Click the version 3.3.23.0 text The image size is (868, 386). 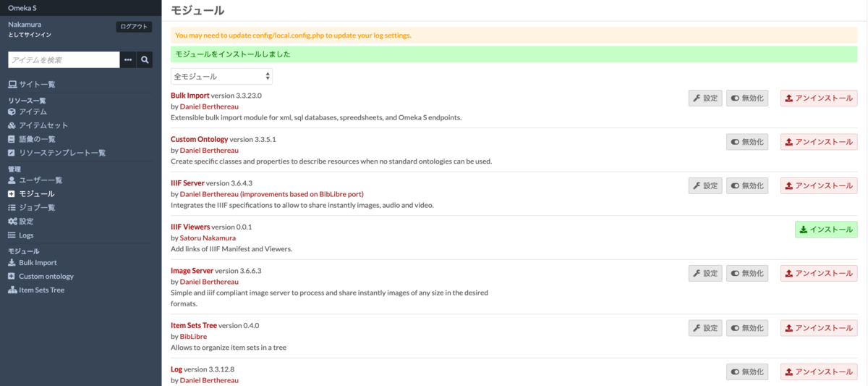pyautogui.click(x=237, y=95)
